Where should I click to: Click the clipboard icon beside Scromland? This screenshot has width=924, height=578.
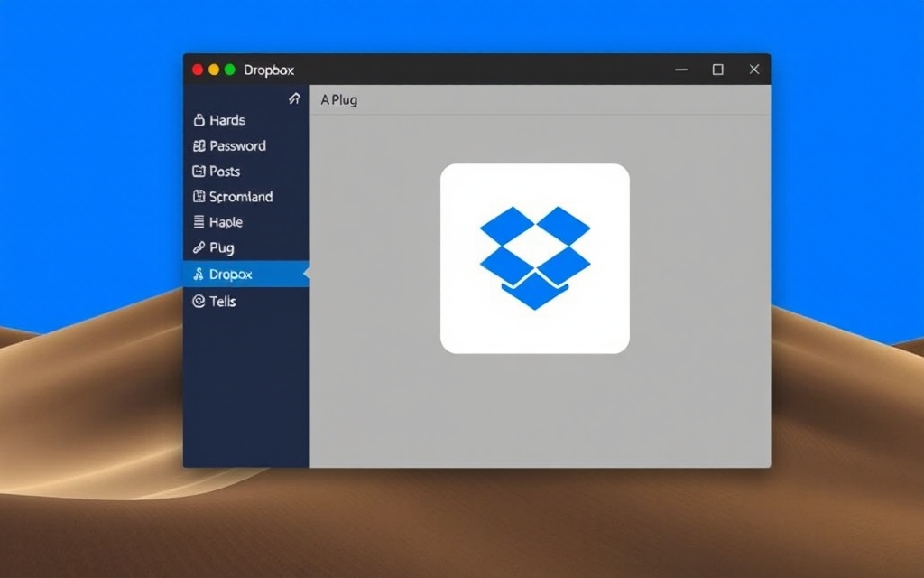[x=199, y=196]
